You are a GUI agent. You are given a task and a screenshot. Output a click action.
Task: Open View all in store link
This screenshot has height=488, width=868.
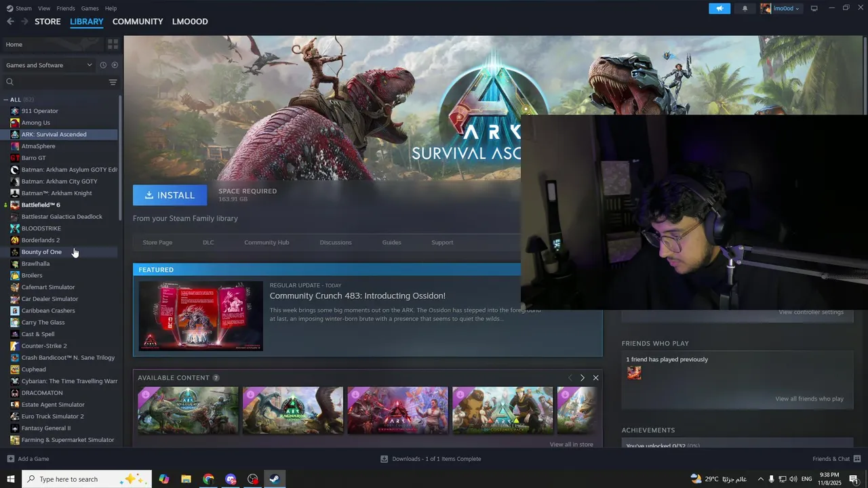pyautogui.click(x=571, y=445)
